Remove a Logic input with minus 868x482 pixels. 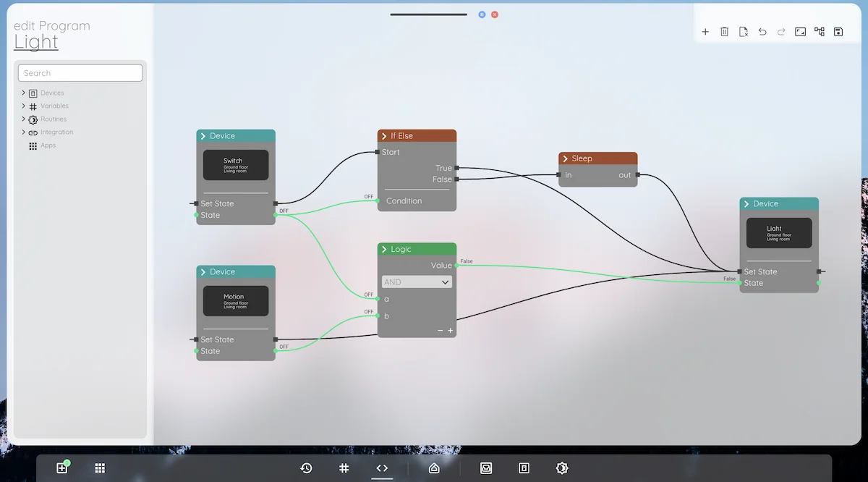click(x=440, y=331)
